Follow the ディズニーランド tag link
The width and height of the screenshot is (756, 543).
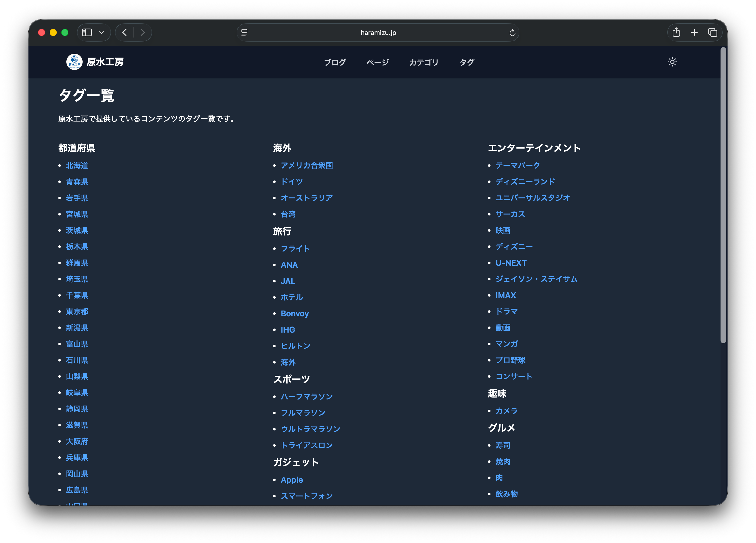click(x=525, y=182)
